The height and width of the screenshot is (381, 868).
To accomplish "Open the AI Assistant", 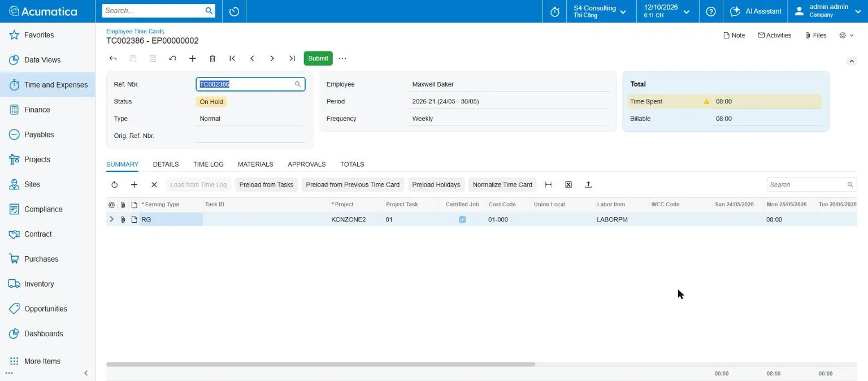I will tap(756, 11).
